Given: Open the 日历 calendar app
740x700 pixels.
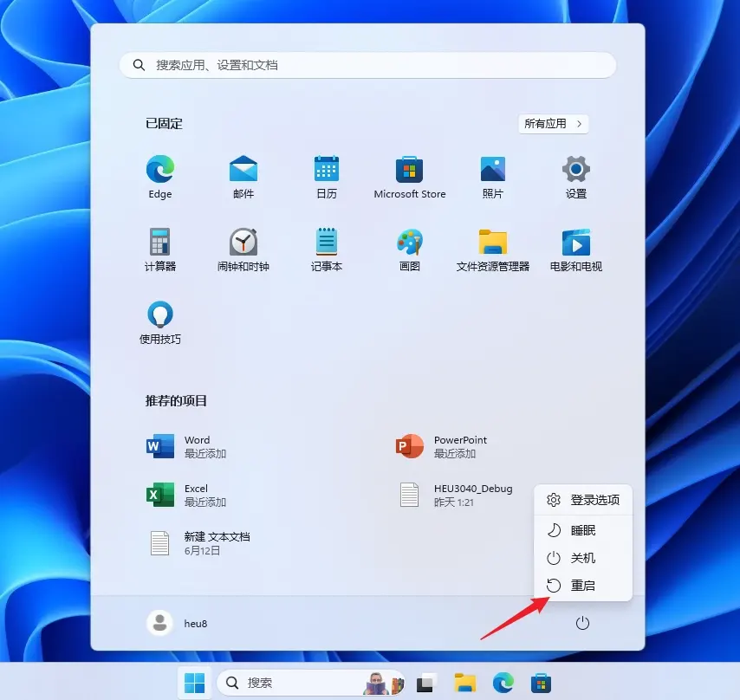Looking at the screenshot, I should coord(327,177).
